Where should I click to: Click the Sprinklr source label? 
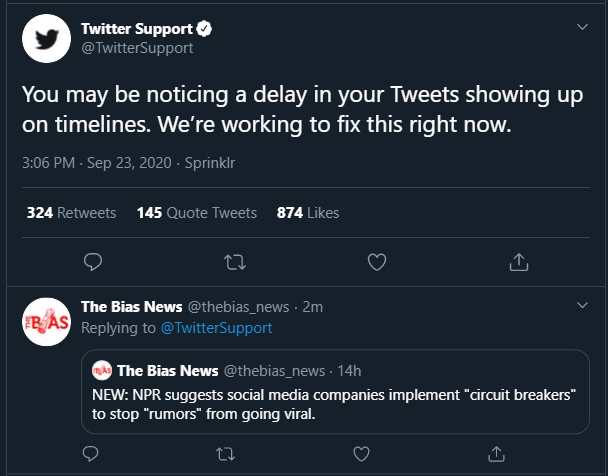(x=210, y=163)
